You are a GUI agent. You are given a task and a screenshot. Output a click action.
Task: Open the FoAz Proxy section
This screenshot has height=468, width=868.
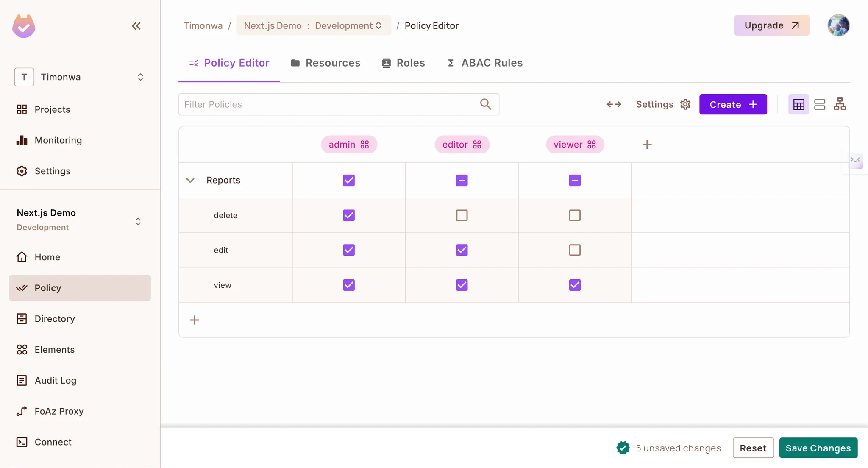[59, 411]
